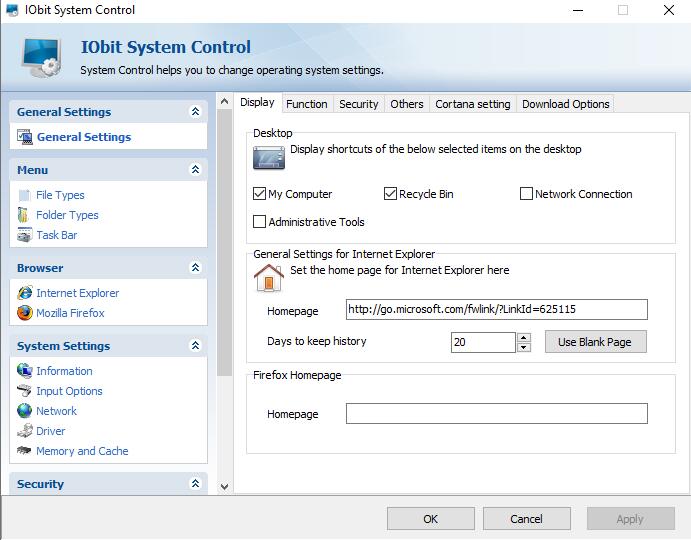
Task: Close the IObit System Control window
Action: 669,10
